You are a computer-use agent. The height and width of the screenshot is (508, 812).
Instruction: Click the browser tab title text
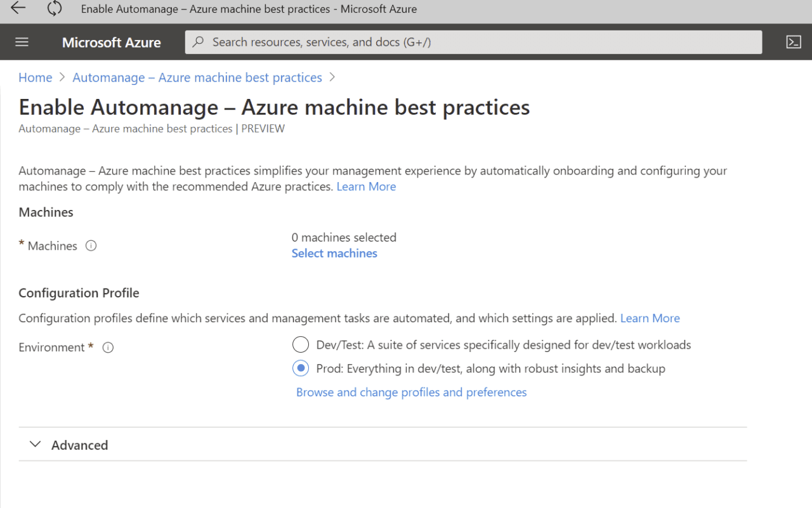(x=249, y=9)
